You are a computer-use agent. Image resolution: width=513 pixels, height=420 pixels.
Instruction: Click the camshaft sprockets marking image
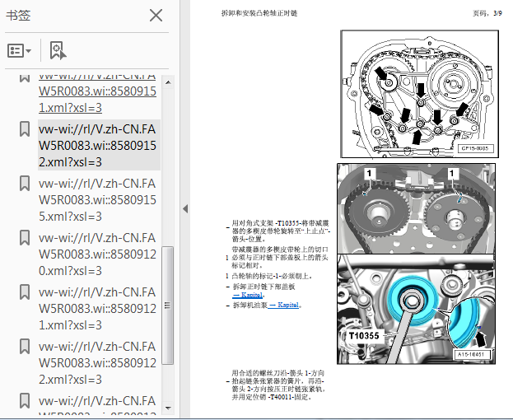click(416, 208)
